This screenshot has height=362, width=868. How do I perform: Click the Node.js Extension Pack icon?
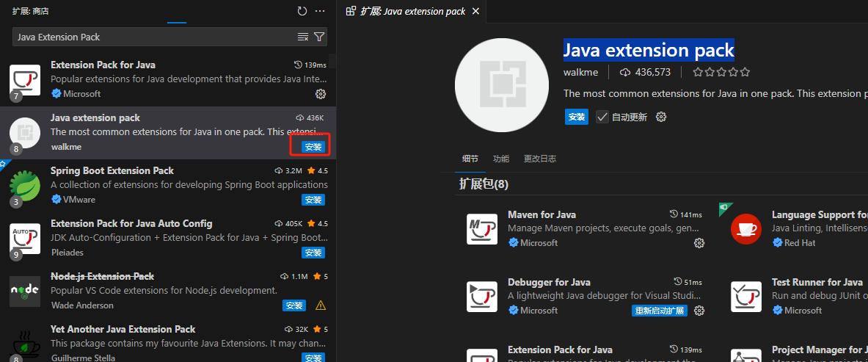coord(25,292)
